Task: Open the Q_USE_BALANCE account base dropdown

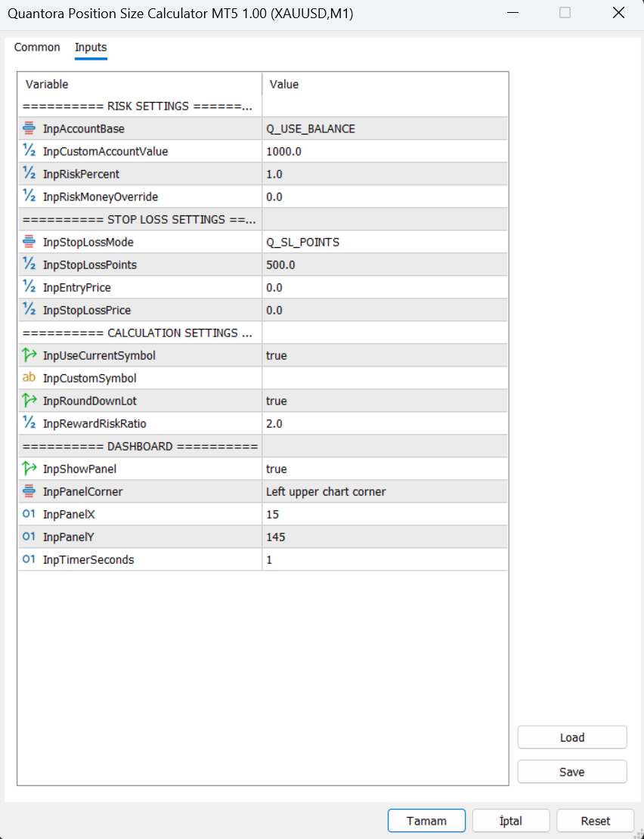Action: click(x=385, y=128)
